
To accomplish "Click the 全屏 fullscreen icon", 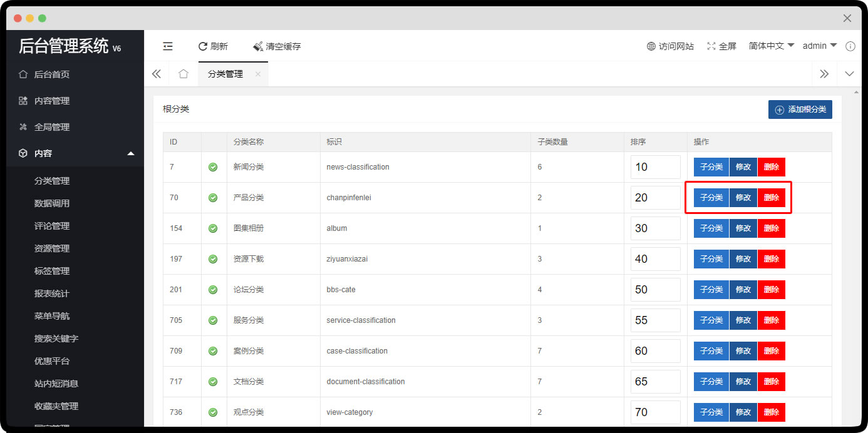I will coord(710,46).
